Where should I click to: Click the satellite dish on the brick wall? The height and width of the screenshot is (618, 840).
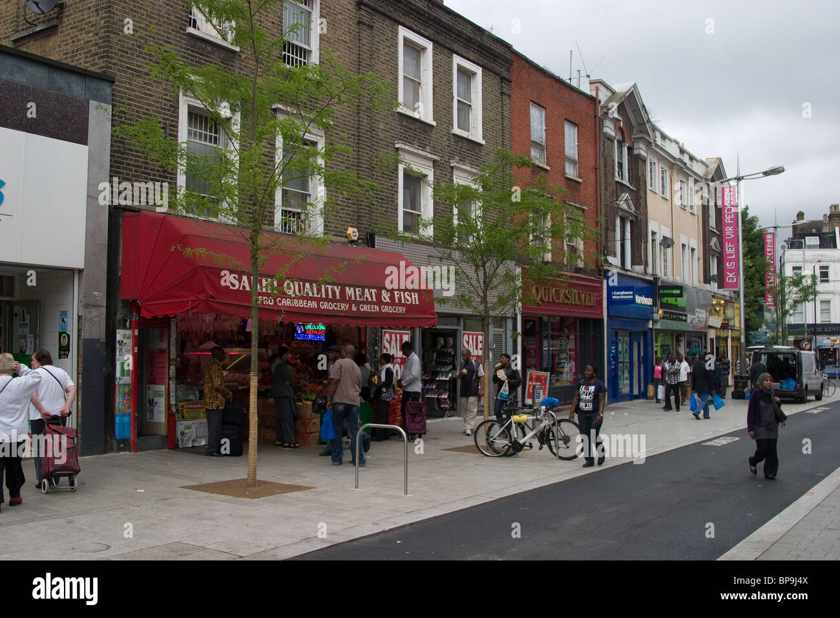pyautogui.click(x=43, y=8)
